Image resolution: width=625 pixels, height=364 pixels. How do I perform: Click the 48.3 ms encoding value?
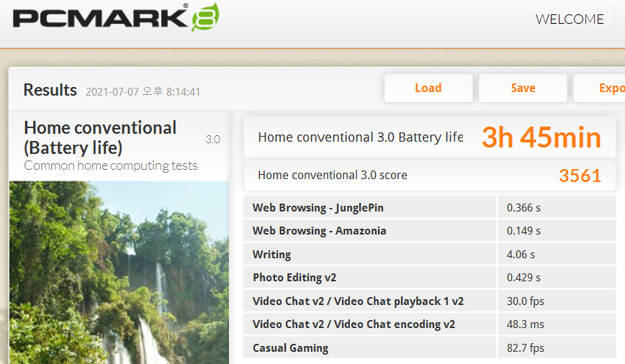[x=526, y=324]
